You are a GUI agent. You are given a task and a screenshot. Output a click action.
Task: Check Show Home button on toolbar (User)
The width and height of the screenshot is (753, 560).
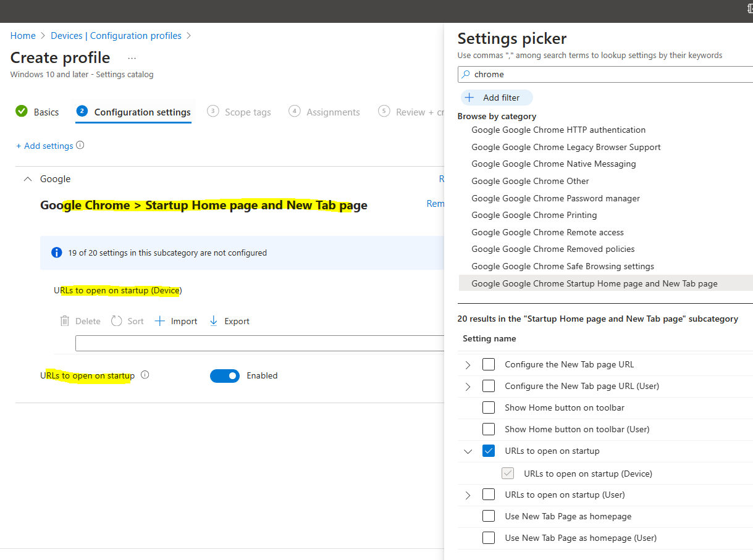pos(489,429)
